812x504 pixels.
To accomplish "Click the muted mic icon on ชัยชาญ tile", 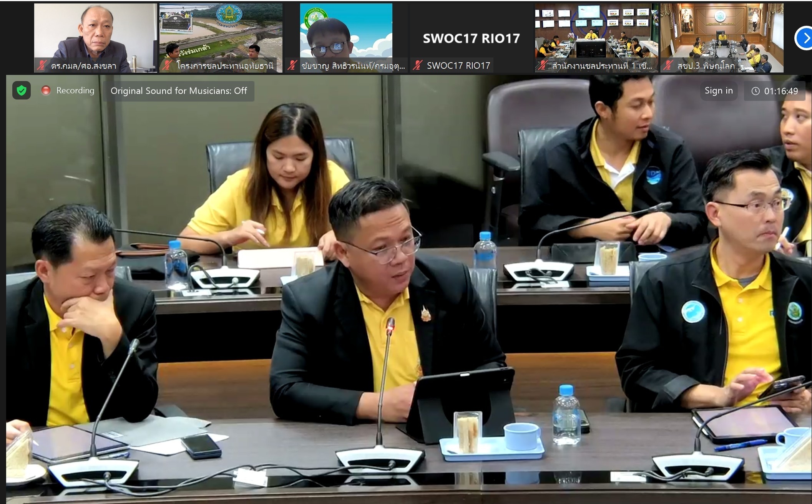I will [x=292, y=66].
